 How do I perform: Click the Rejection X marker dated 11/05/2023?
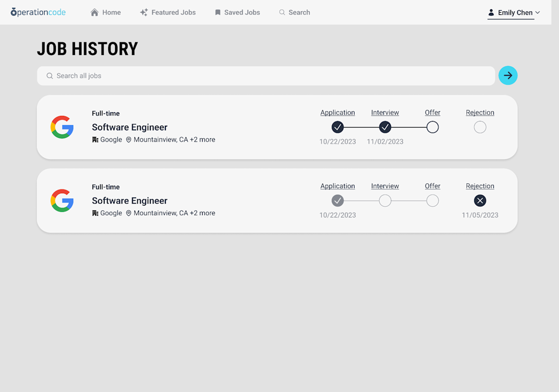480,201
